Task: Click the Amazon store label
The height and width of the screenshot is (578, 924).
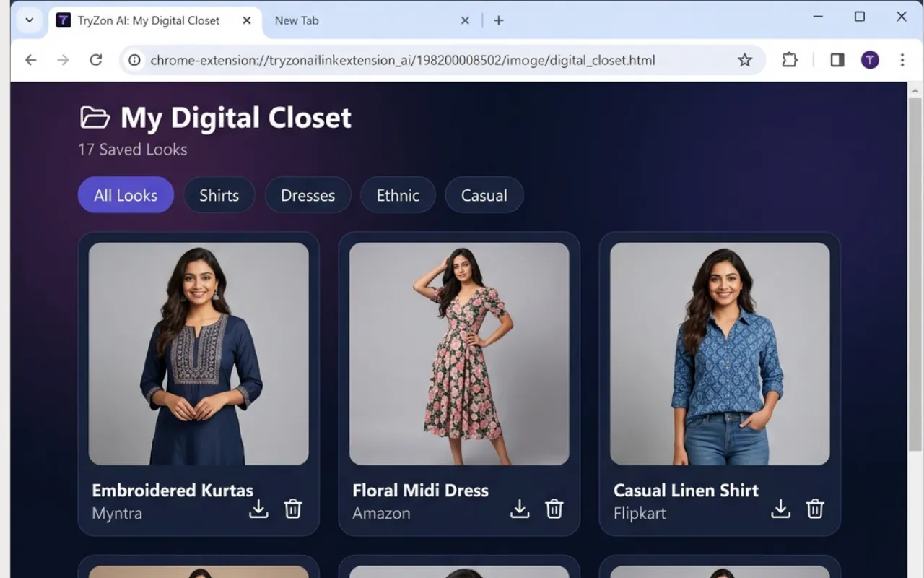Action: click(x=381, y=514)
